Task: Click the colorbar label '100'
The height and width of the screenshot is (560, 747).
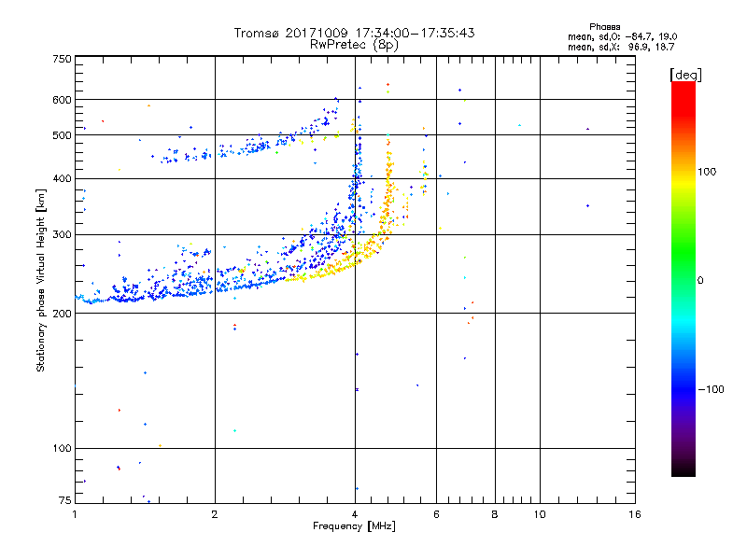Action: [707, 172]
